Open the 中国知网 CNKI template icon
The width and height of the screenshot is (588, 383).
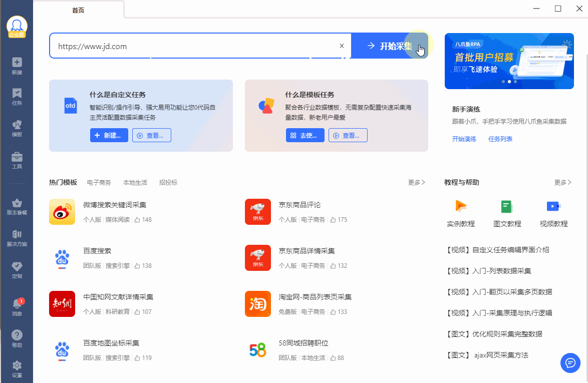coord(62,304)
